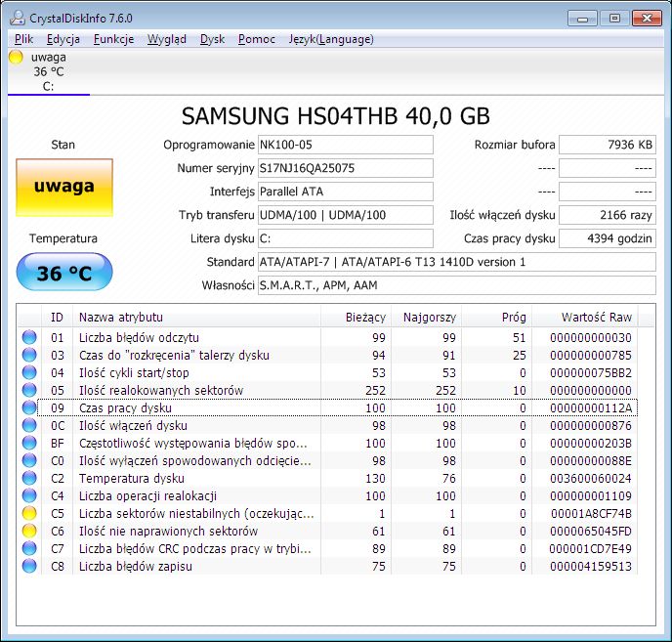Close the CrystalDiskInfo window
This screenshot has height=642, width=672.
click(647, 19)
